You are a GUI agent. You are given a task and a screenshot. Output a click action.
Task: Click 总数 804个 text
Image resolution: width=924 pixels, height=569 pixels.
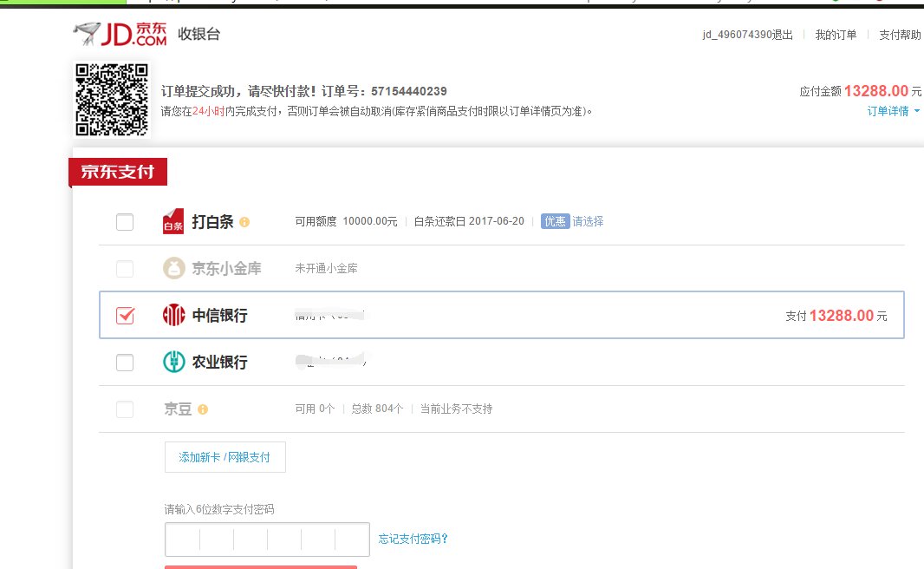pos(377,409)
